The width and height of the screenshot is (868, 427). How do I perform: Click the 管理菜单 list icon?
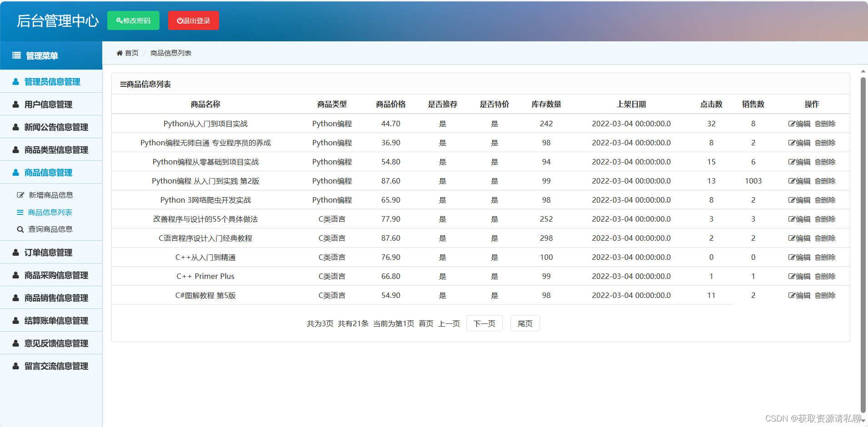point(16,55)
